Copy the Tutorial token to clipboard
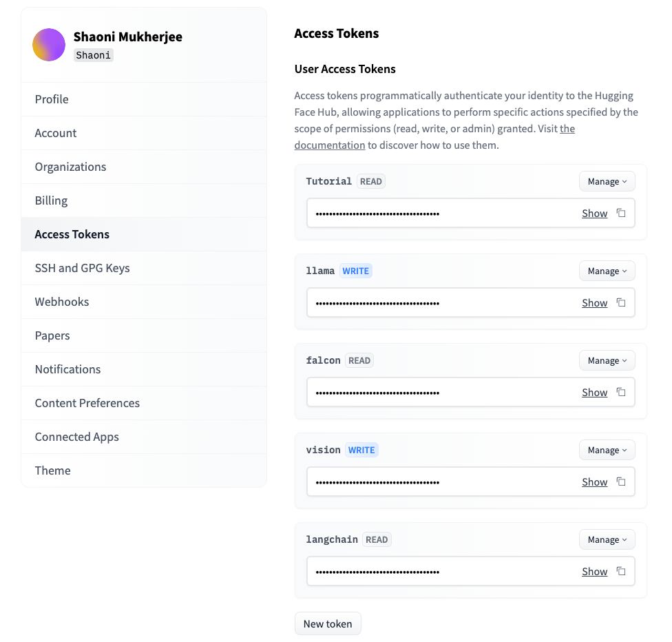 (621, 213)
